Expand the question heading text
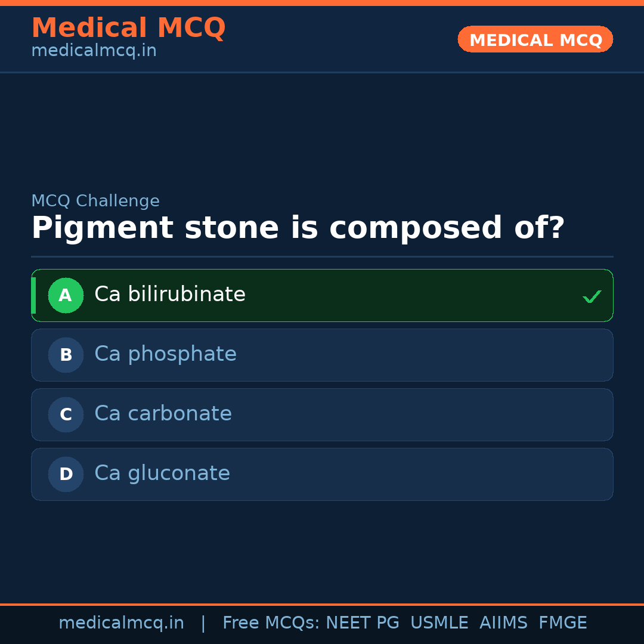The image size is (644, 644). pos(298,227)
